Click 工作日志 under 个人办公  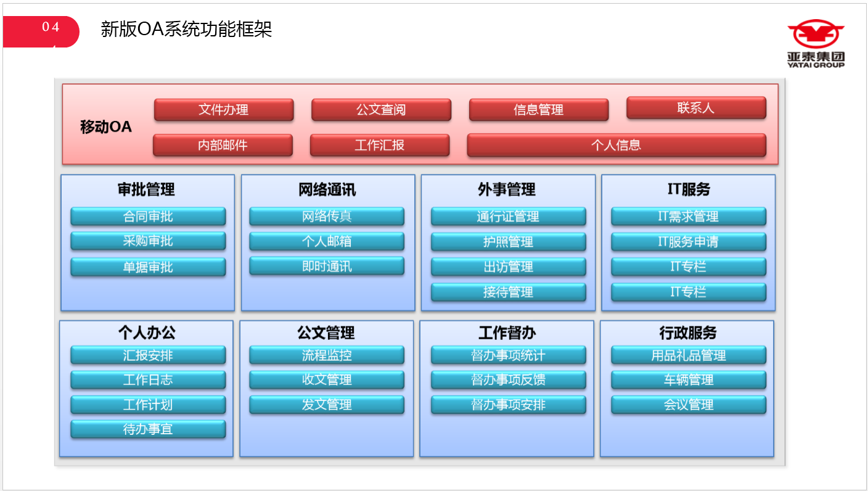pyautogui.click(x=148, y=380)
